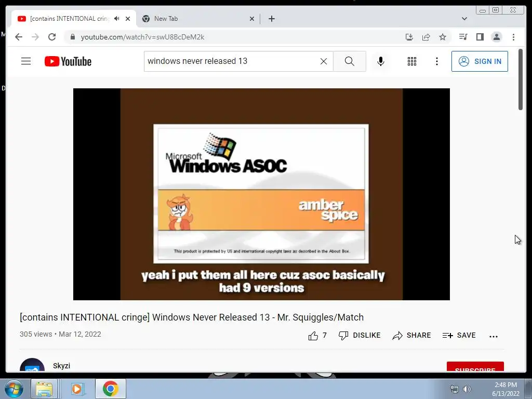Click the DISLIKE button
Viewport: 532px width, 399px height.
click(360, 336)
